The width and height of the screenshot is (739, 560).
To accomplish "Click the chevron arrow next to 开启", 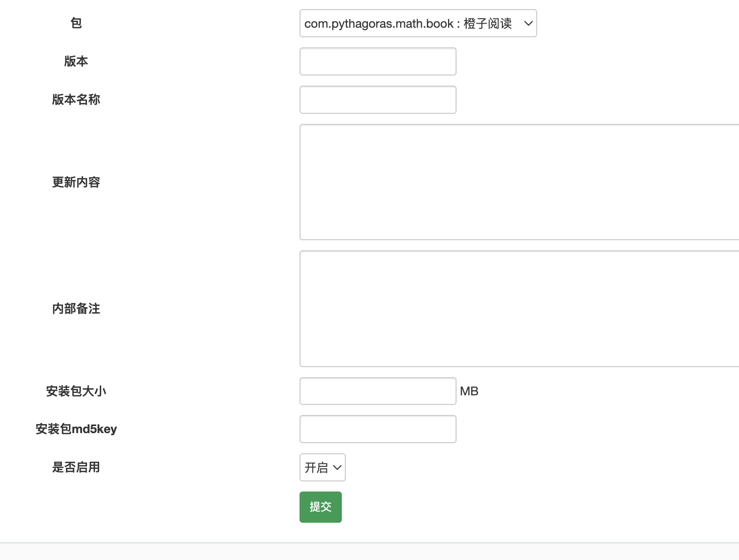I will point(337,467).
